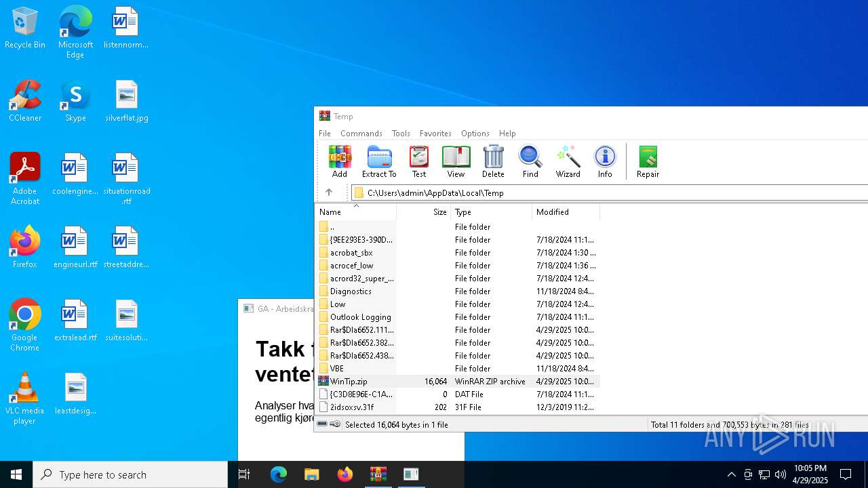Sort the file list by Name column
Screen dimensions: 868x488
[356, 212]
